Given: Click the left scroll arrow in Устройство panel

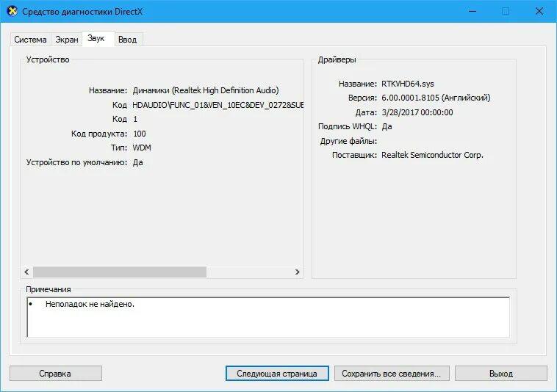Looking at the screenshot, I should pyautogui.click(x=26, y=272).
